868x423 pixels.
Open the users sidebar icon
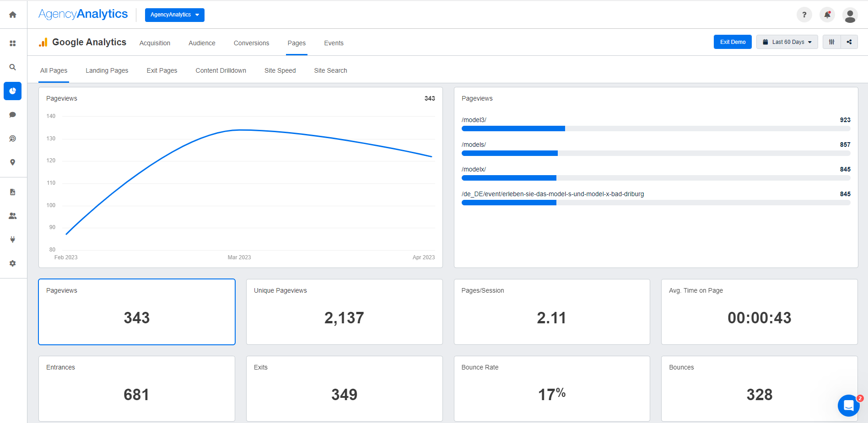(13, 216)
